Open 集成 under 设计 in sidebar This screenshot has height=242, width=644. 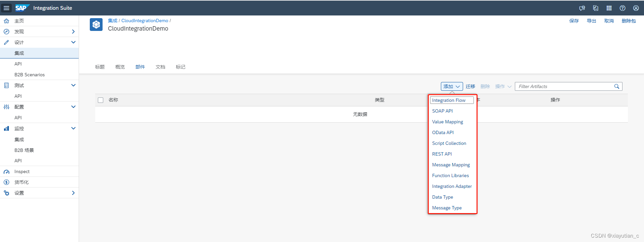pyautogui.click(x=39, y=53)
